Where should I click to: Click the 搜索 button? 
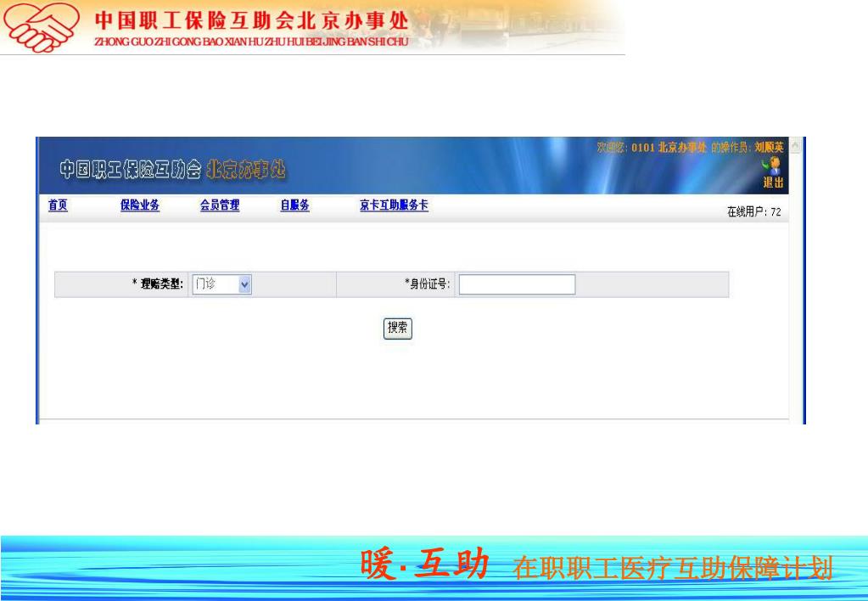click(397, 329)
